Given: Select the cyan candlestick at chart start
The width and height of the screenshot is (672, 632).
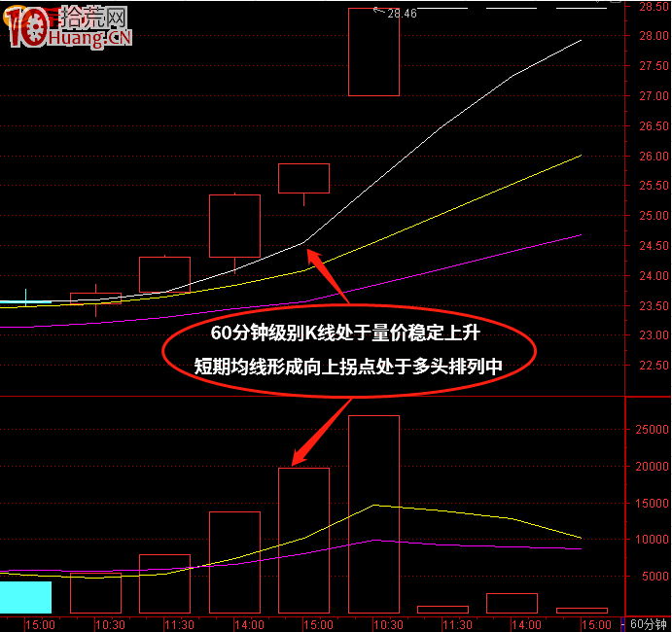Looking at the screenshot, I should (x=25, y=298).
